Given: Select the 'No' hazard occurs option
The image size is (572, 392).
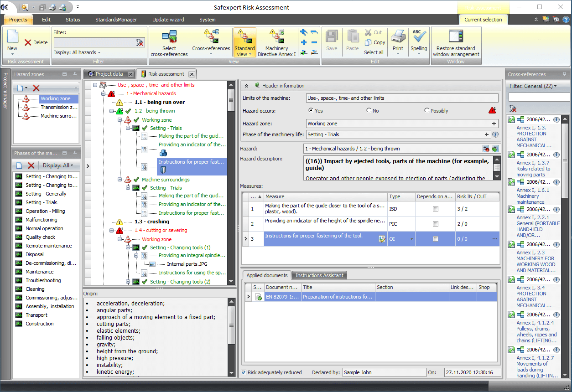Looking at the screenshot, I should pyautogui.click(x=369, y=110).
